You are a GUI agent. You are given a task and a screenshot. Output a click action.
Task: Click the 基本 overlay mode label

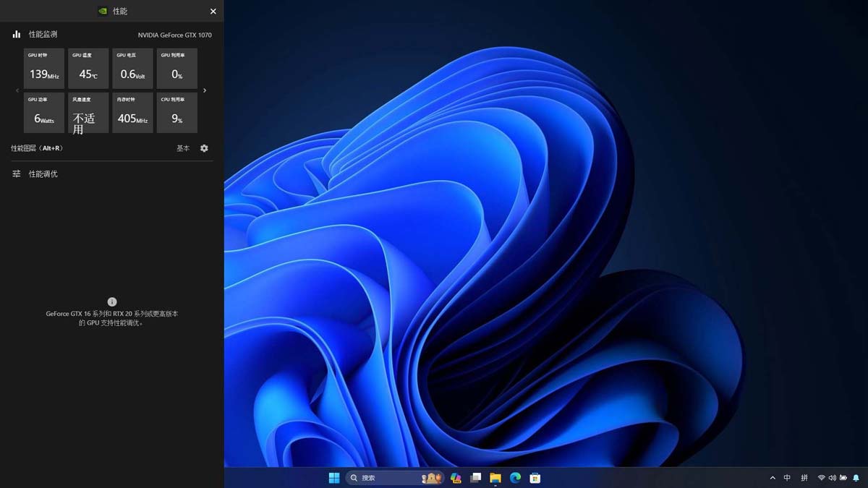[x=183, y=148]
